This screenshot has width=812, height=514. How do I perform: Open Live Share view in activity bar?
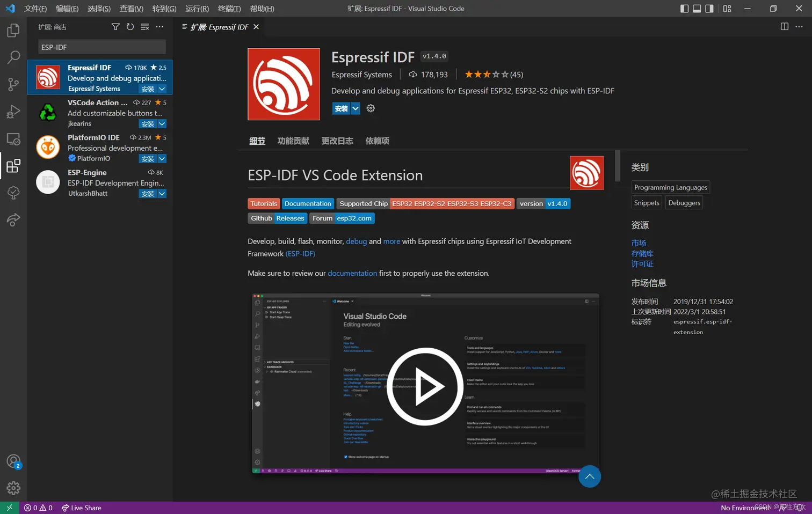coord(13,219)
